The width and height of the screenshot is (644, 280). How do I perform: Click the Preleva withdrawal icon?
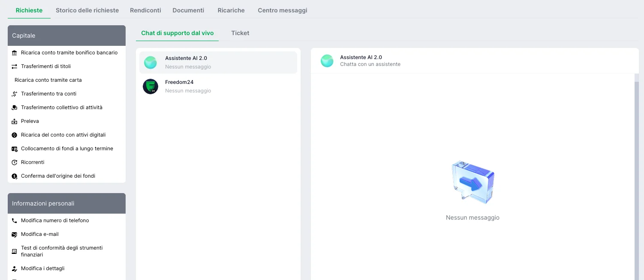tap(14, 121)
